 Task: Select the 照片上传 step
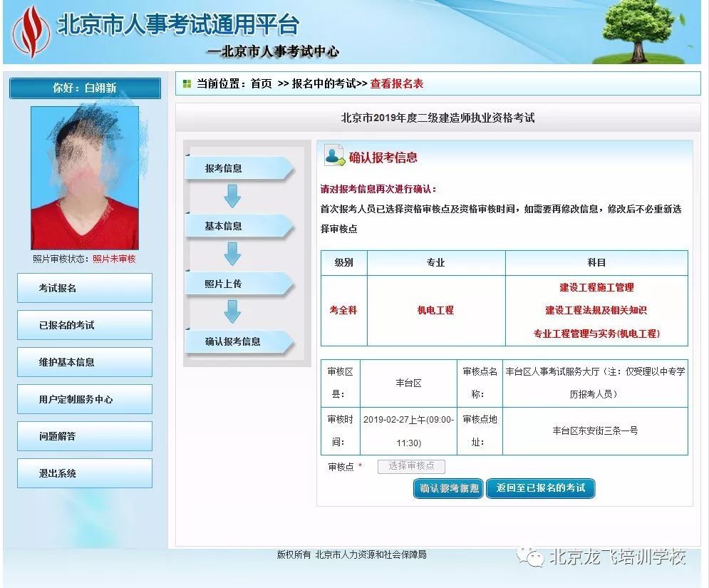click(239, 284)
